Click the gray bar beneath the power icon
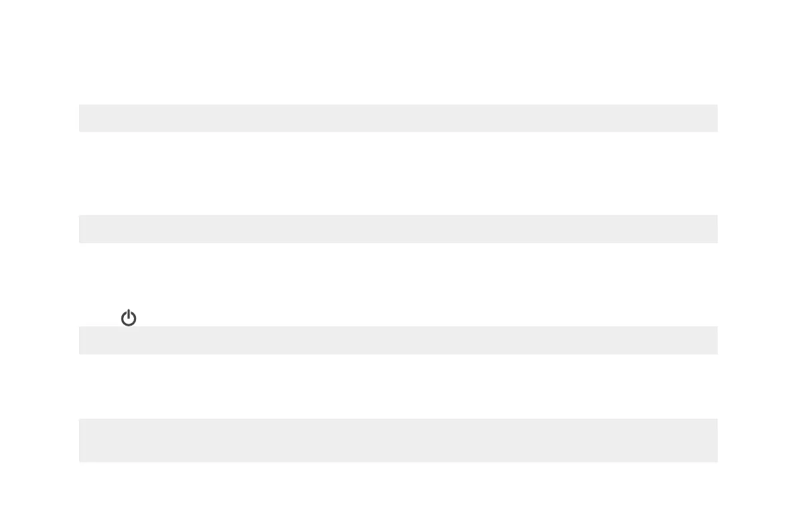Viewport: 798px width, 532px height. (398, 340)
